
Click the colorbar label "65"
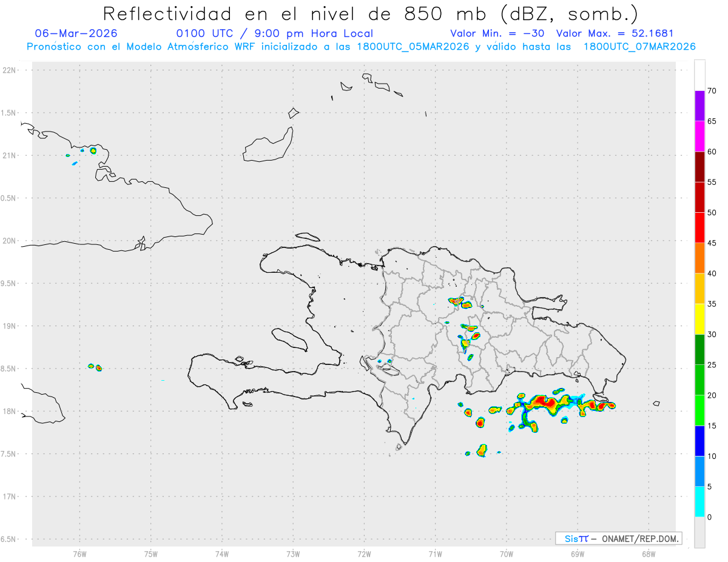click(712, 121)
